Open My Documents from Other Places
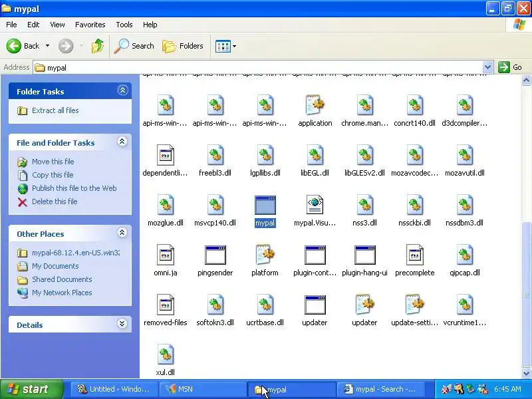The image size is (532, 399). [55, 267]
